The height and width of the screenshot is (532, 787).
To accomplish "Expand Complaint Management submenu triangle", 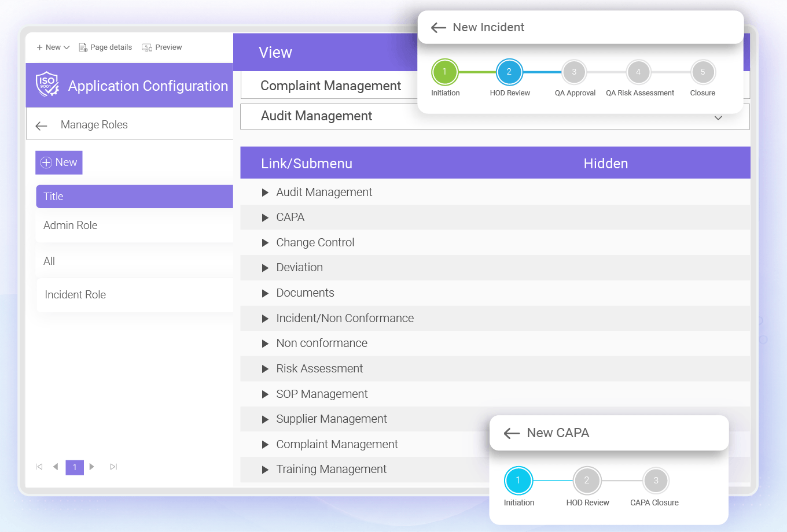I will tap(265, 445).
